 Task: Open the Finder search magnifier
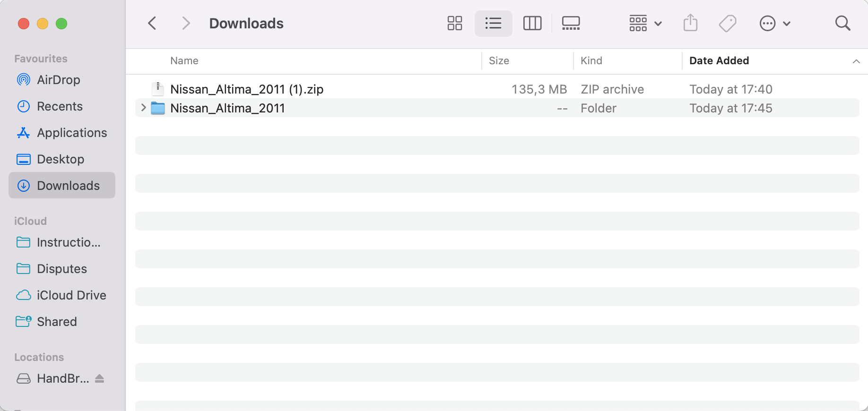coord(843,23)
